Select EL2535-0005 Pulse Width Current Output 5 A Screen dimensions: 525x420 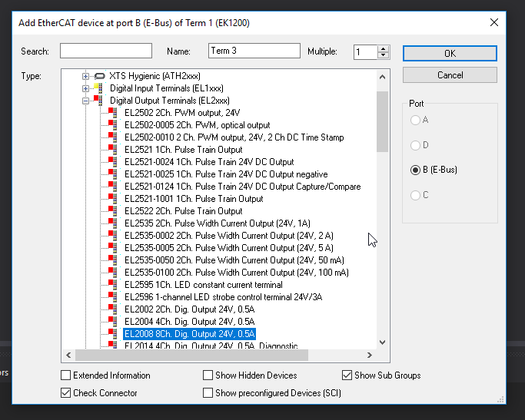(x=229, y=248)
